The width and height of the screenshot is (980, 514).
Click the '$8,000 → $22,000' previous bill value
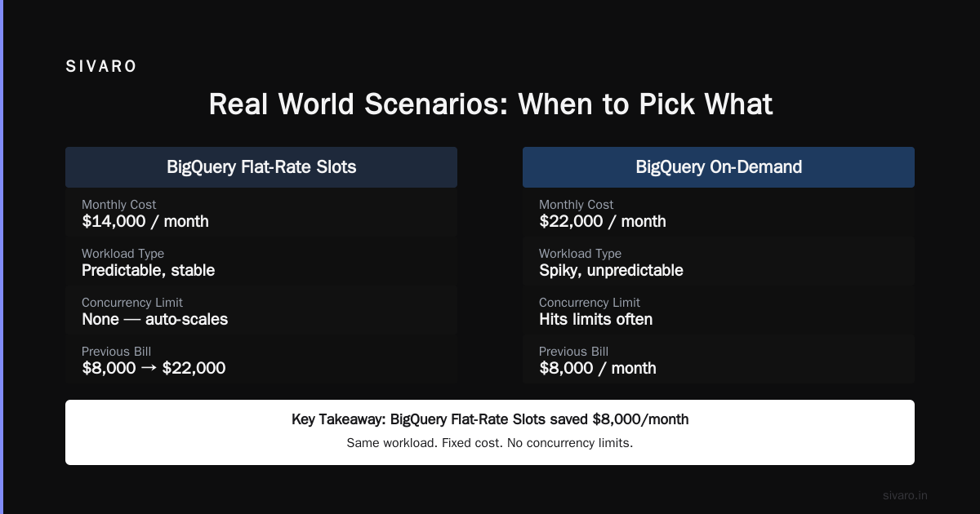154,368
